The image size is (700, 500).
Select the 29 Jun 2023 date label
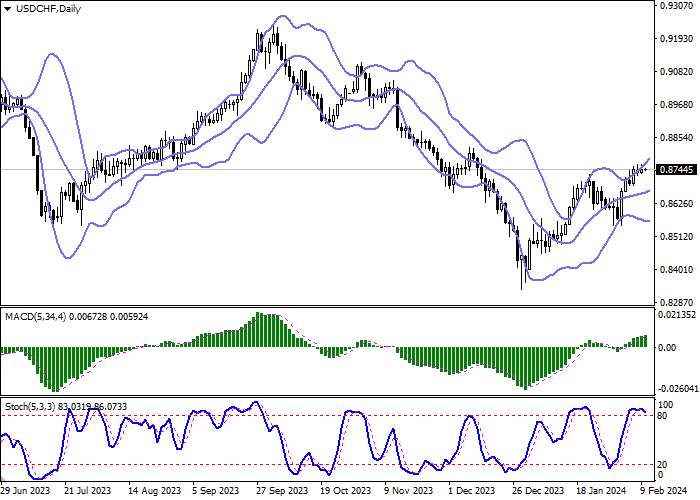pos(25,490)
